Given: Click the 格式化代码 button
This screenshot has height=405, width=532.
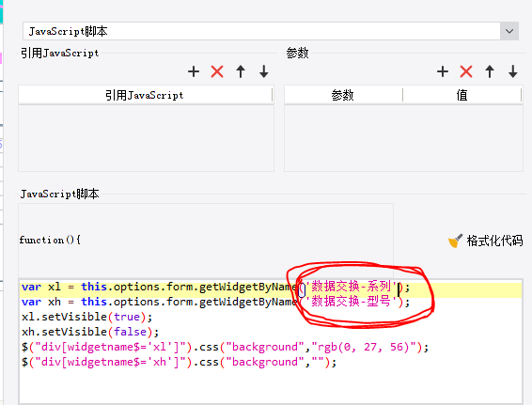Looking at the screenshot, I should 485,241.
